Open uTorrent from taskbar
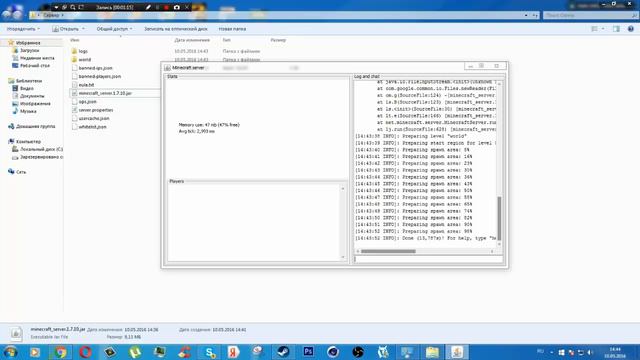This screenshot has width=640, height=360. pyautogui.click(x=135, y=352)
